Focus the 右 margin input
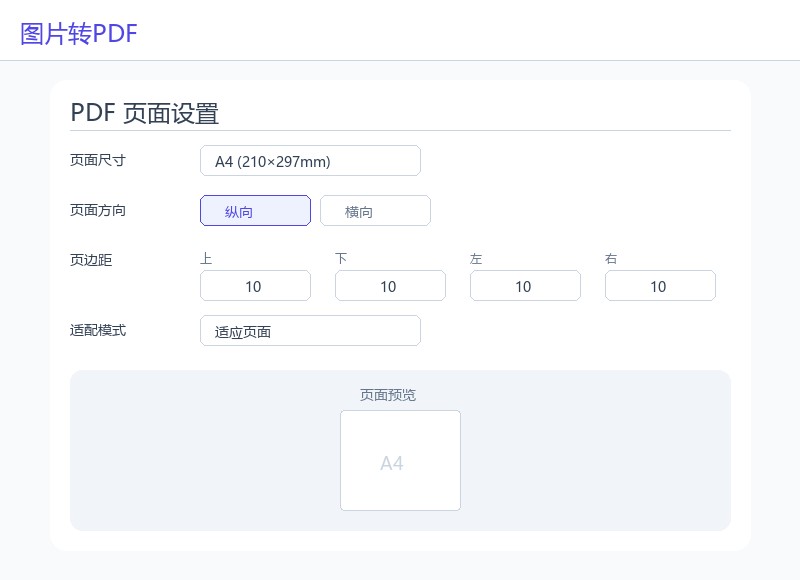Viewport: 800px width, 580px height. (x=660, y=286)
